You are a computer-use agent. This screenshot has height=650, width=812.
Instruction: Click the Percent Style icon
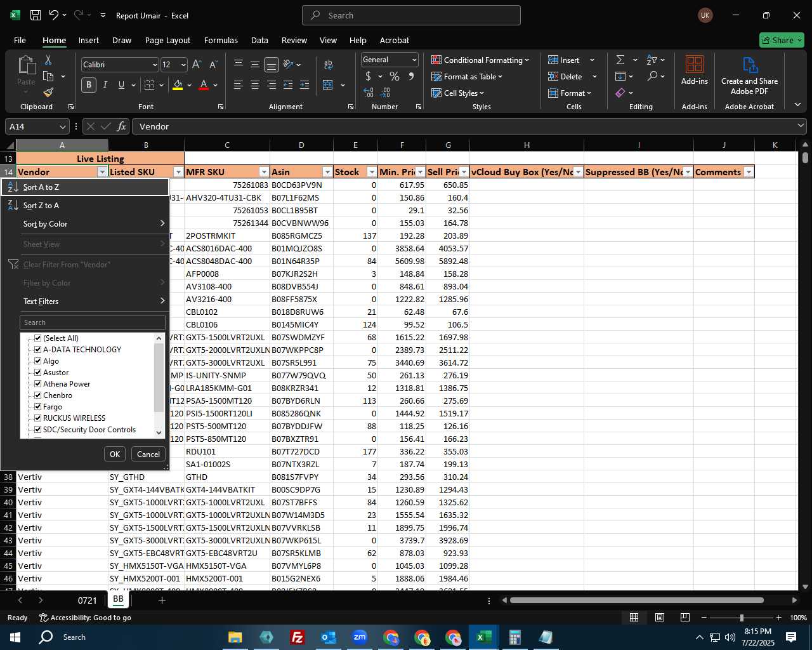pyautogui.click(x=395, y=77)
